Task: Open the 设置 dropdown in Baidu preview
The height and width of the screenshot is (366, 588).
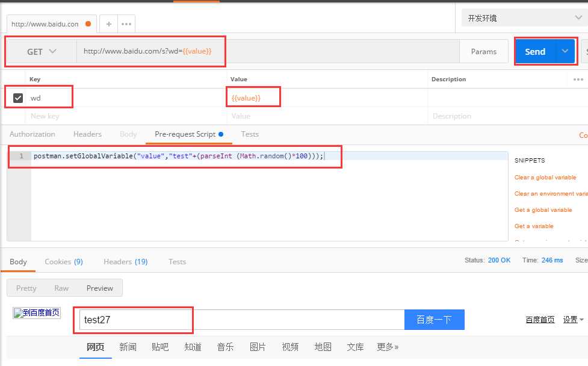Action: (x=574, y=320)
